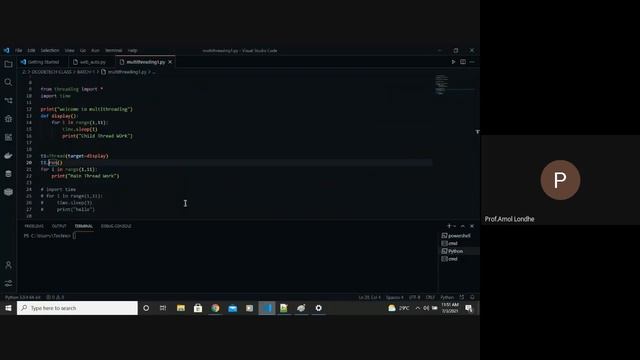This screenshot has height=360, width=640.
Task: Switch to the Problems panel tab
Action: [x=34, y=226]
